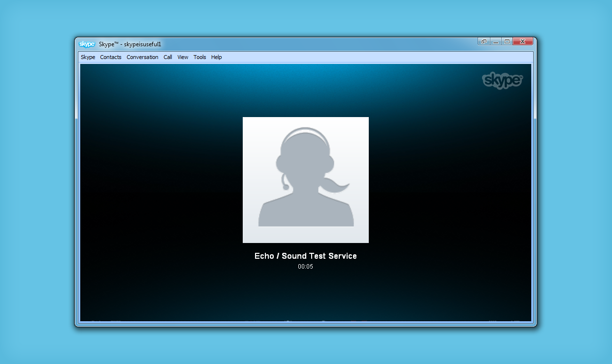This screenshot has width=612, height=364.
Task: Click the Echo / Sound Test Service avatar
Action: [306, 180]
